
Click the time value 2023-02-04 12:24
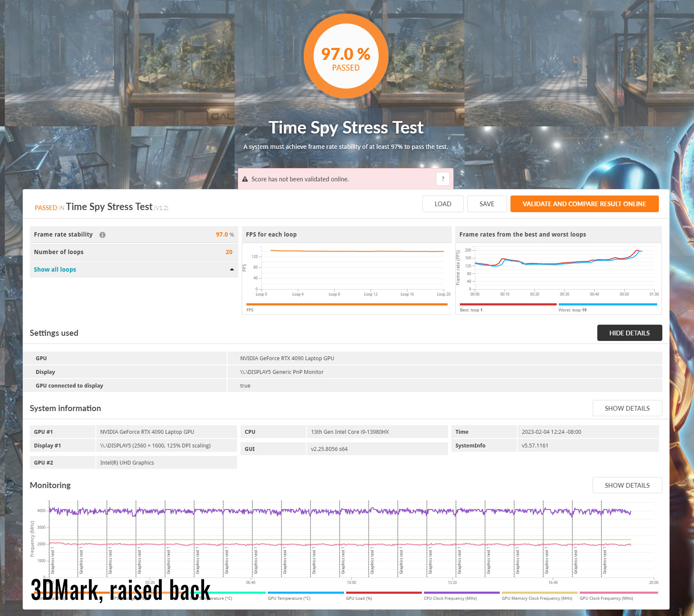[x=552, y=432]
